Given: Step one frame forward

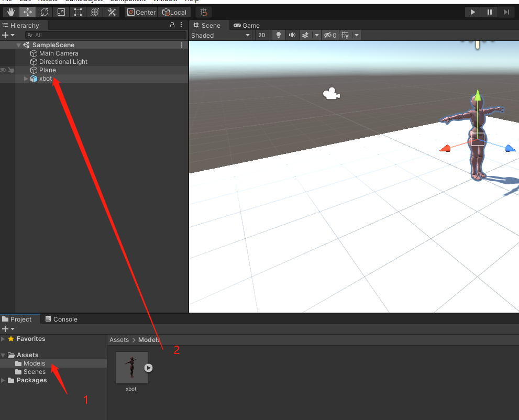Looking at the screenshot, I should point(506,12).
